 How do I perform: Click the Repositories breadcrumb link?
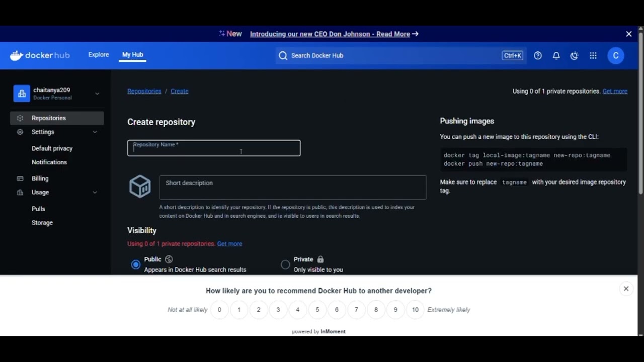(x=144, y=92)
